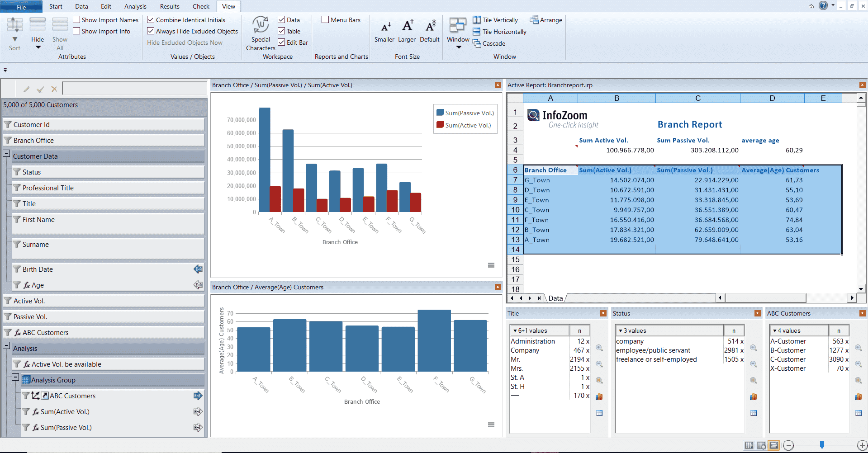Select Tile Vertically window layout
The image size is (868, 453).
click(495, 20)
